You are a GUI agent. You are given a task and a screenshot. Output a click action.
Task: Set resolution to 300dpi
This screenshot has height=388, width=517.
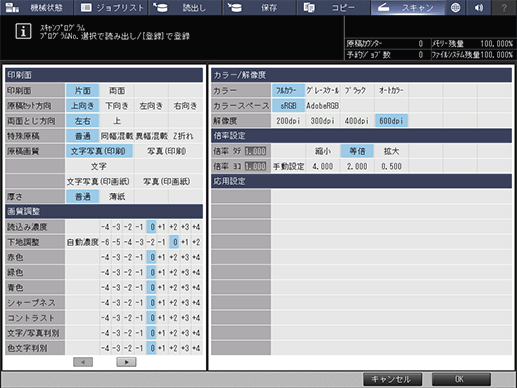coord(323,121)
